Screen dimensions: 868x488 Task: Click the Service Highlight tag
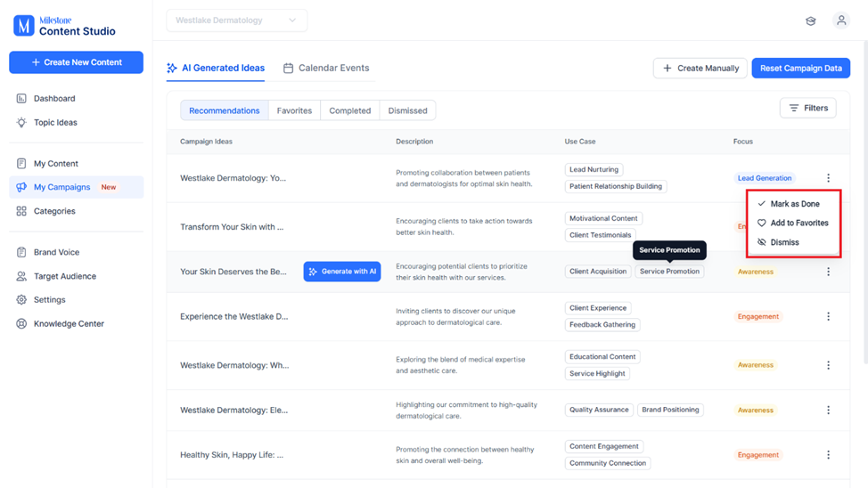[x=597, y=373]
